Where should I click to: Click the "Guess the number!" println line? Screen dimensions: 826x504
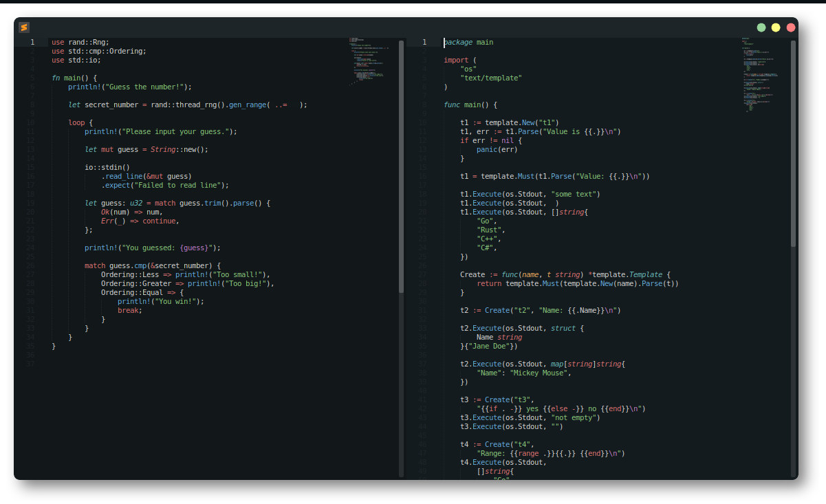pos(130,87)
